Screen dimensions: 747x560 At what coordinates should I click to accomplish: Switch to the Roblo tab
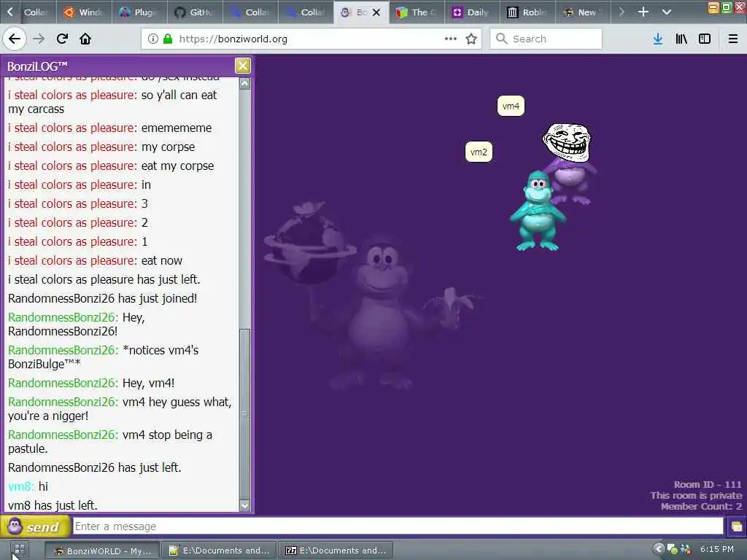pos(527,12)
